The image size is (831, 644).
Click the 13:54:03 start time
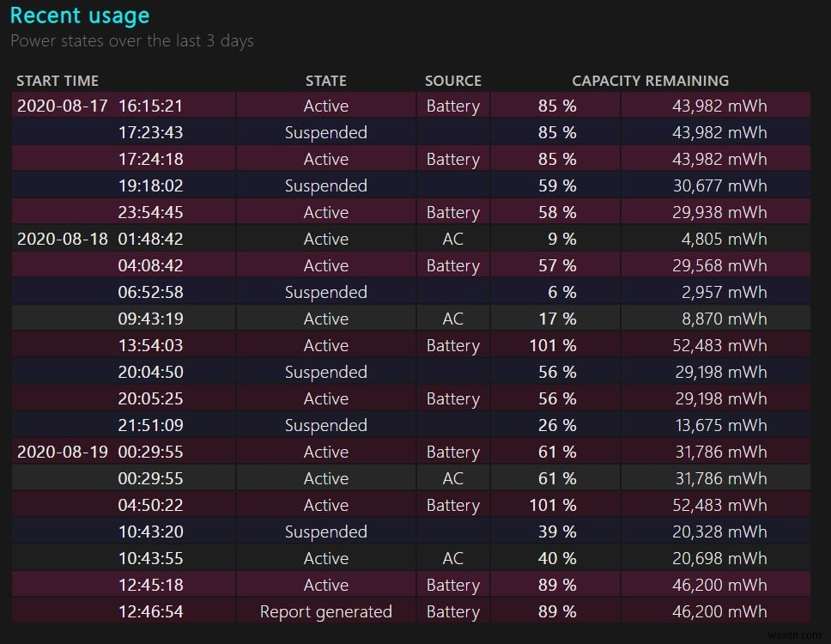(x=150, y=345)
